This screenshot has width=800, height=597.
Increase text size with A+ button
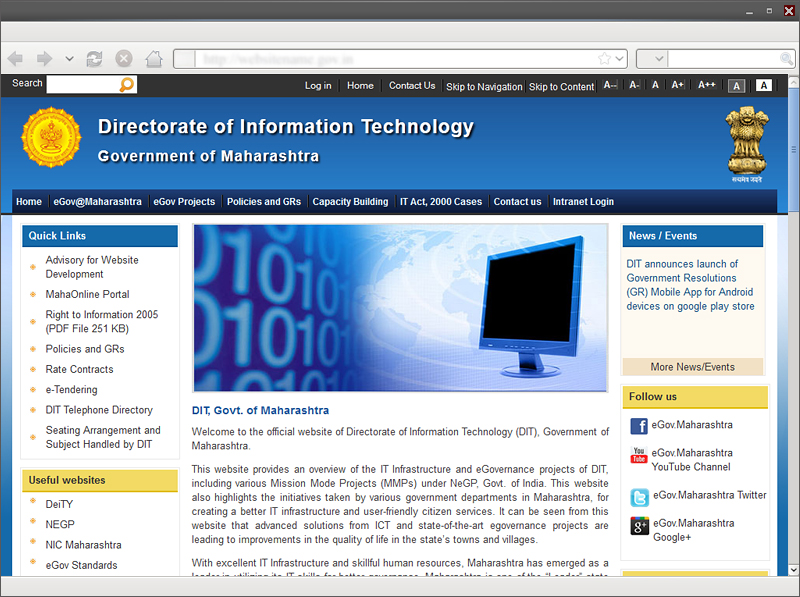(x=678, y=86)
